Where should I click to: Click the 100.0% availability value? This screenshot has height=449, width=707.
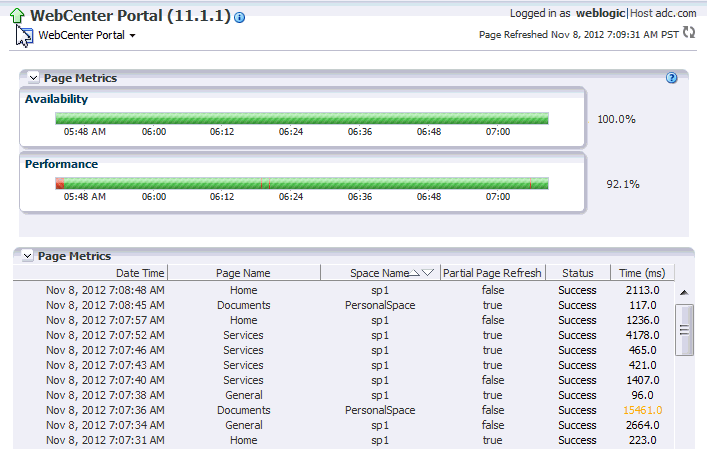pyautogui.click(x=616, y=119)
